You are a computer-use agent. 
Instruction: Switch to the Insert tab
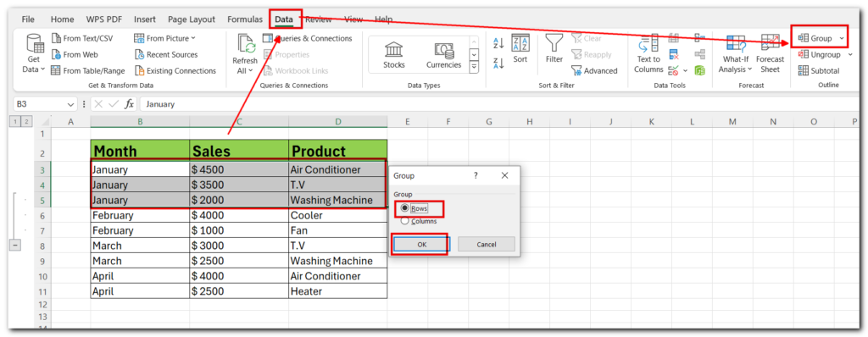144,19
